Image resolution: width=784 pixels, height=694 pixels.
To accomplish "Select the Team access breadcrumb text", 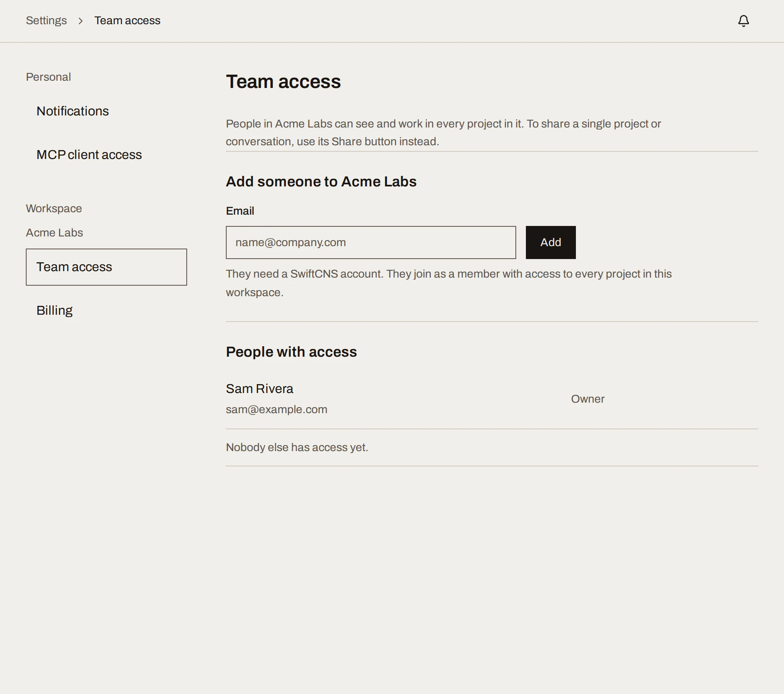I will pyautogui.click(x=127, y=21).
